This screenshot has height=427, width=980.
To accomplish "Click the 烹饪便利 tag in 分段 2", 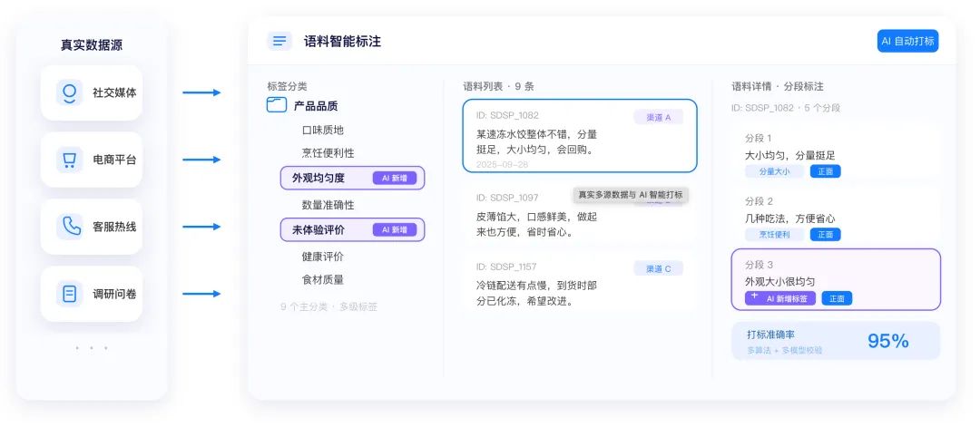I will 774,235.
